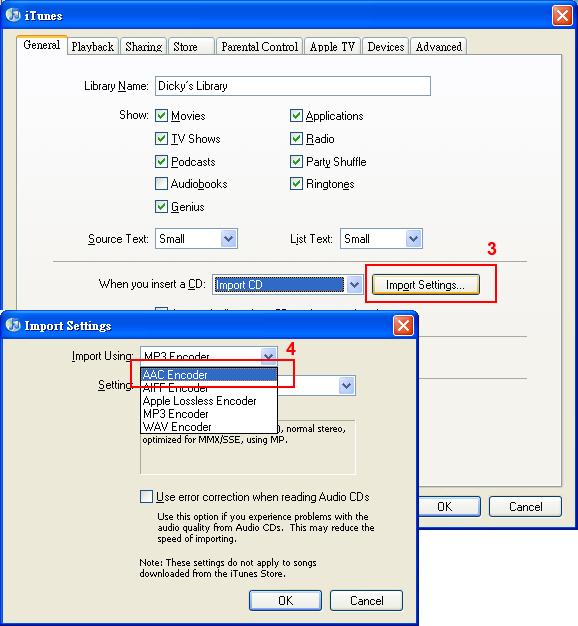Confirm Import Settings with OK button
The height and width of the screenshot is (626, 578).
click(285, 600)
